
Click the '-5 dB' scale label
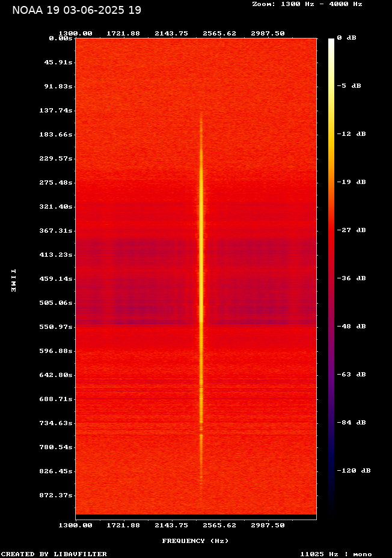349,86
